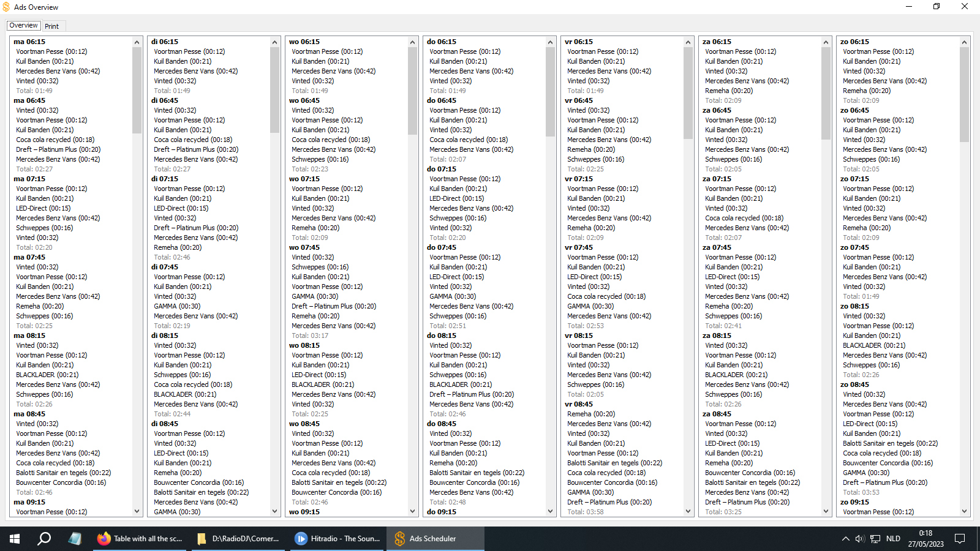Select LED-Direct (00:15) under ma 07:15

coord(43,208)
